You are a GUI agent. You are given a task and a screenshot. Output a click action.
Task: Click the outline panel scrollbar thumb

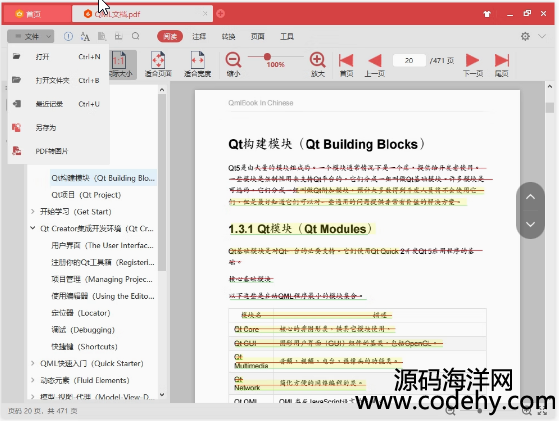coord(162,182)
